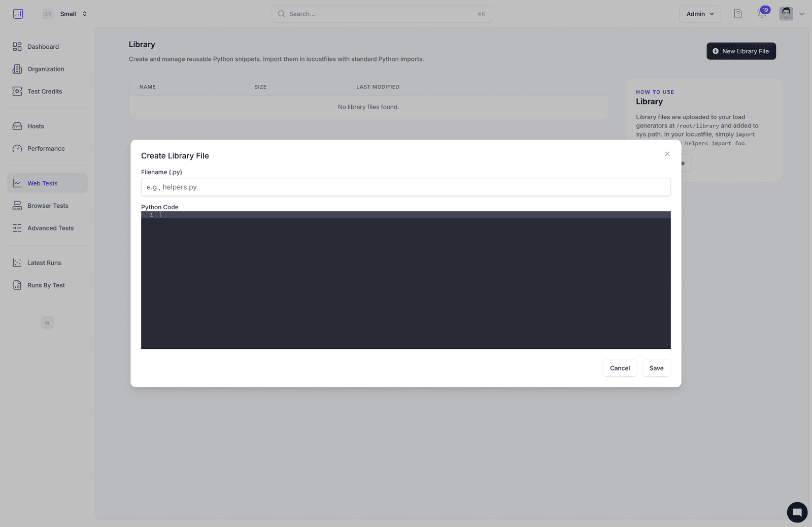This screenshot has width=812, height=527.
Task: Open the Small workspace switcher
Action: 67,14
